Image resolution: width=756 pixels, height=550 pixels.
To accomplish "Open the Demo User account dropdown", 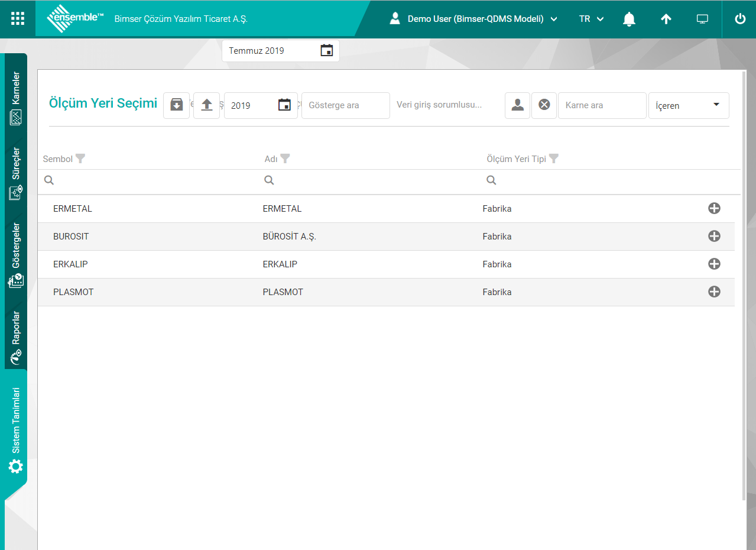I will tap(474, 19).
